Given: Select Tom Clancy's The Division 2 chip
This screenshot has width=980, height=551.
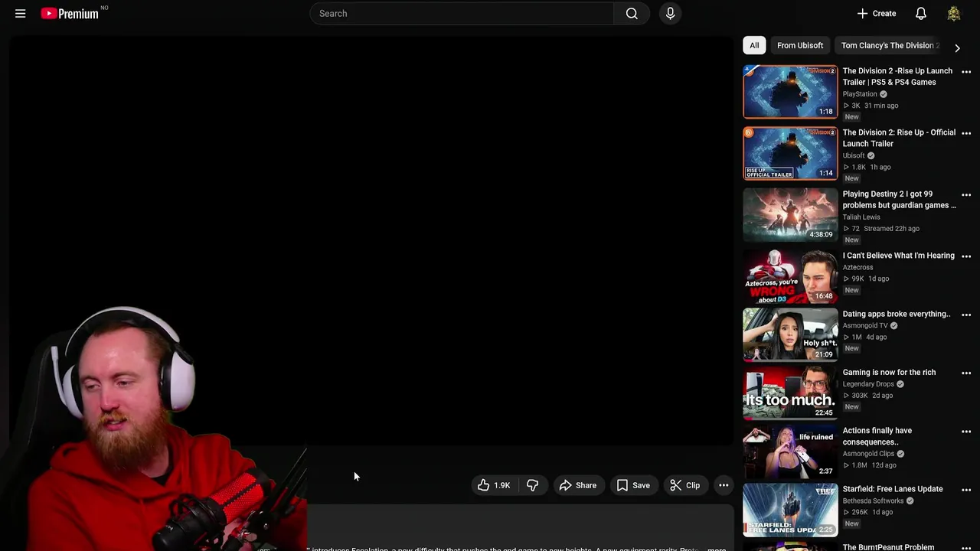Looking at the screenshot, I should pos(890,45).
